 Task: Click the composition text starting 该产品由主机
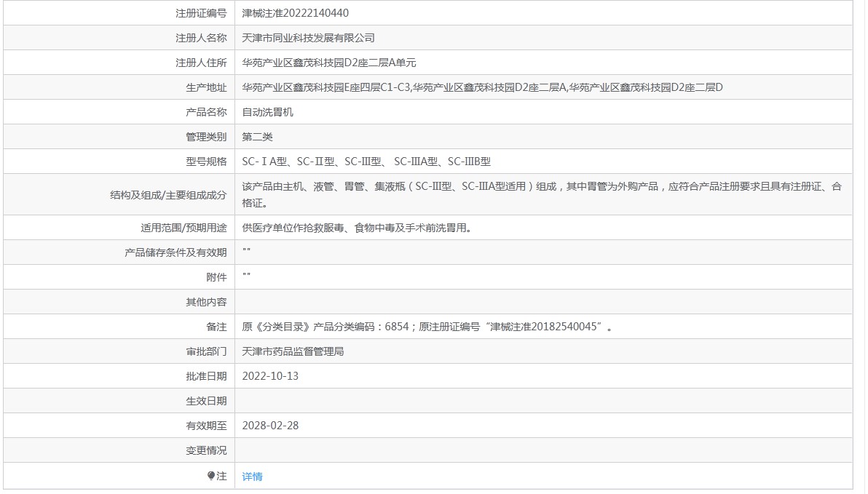[x=542, y=195]
